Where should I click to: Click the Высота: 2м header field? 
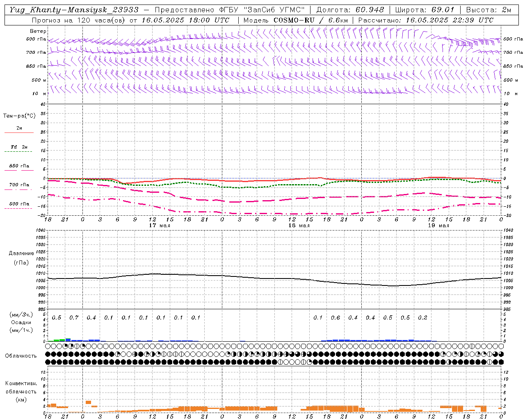488,10
